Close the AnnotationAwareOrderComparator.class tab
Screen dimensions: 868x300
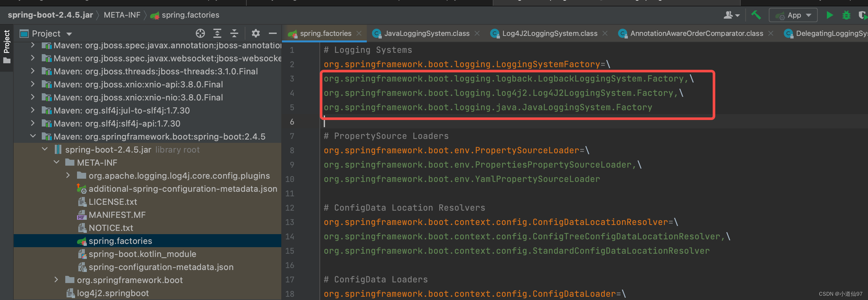(x=771, y=33)
